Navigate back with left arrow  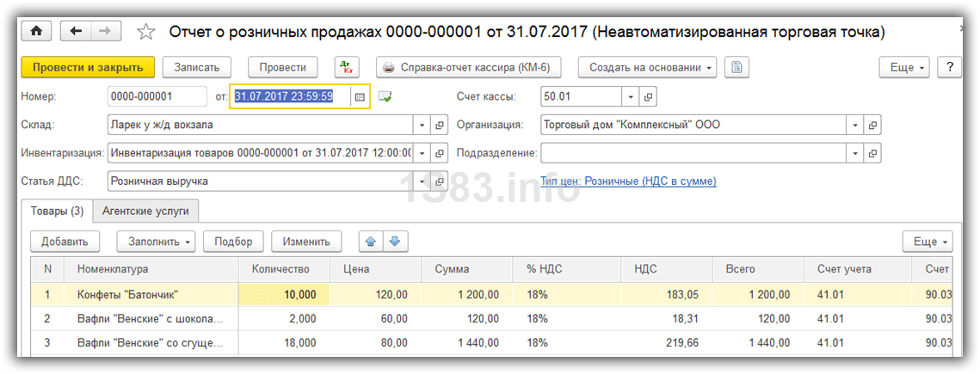coord(76,31)
